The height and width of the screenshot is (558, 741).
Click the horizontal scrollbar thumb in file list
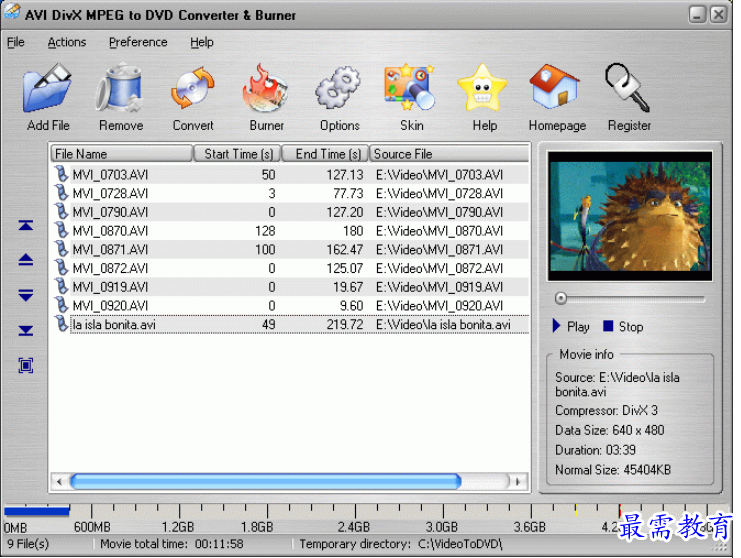(266, 481)
